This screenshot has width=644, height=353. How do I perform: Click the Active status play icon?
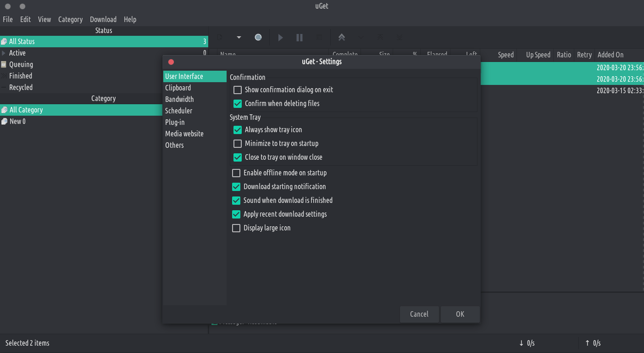tap(4, 53)
